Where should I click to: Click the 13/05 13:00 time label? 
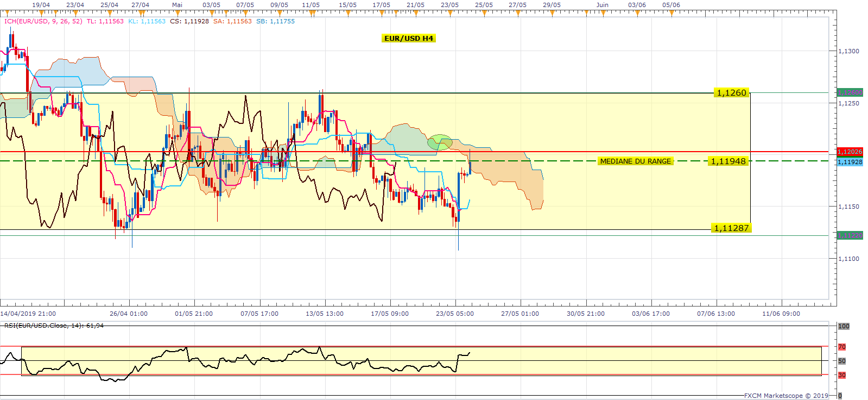[x=325, y=314]
